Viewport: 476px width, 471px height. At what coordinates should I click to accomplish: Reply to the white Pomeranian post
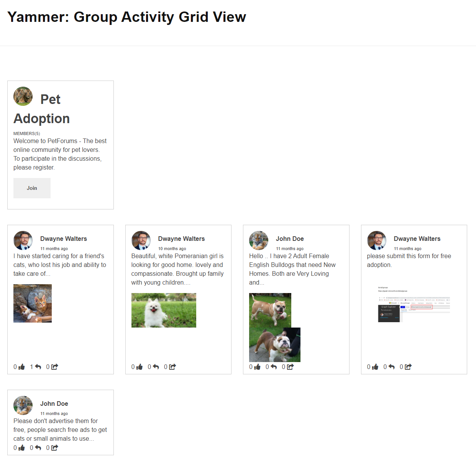click(x=156, y=367)
